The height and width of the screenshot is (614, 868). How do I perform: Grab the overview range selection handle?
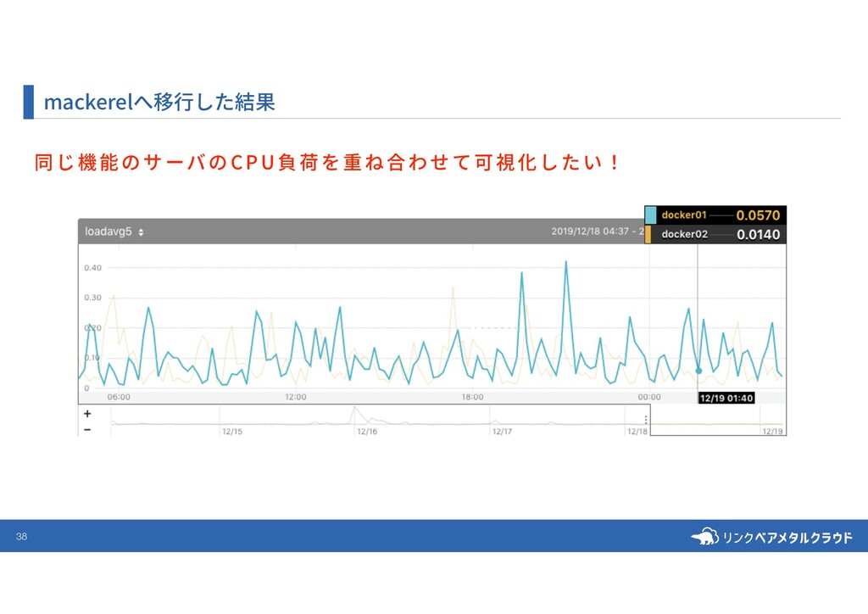tap(646, 420)
